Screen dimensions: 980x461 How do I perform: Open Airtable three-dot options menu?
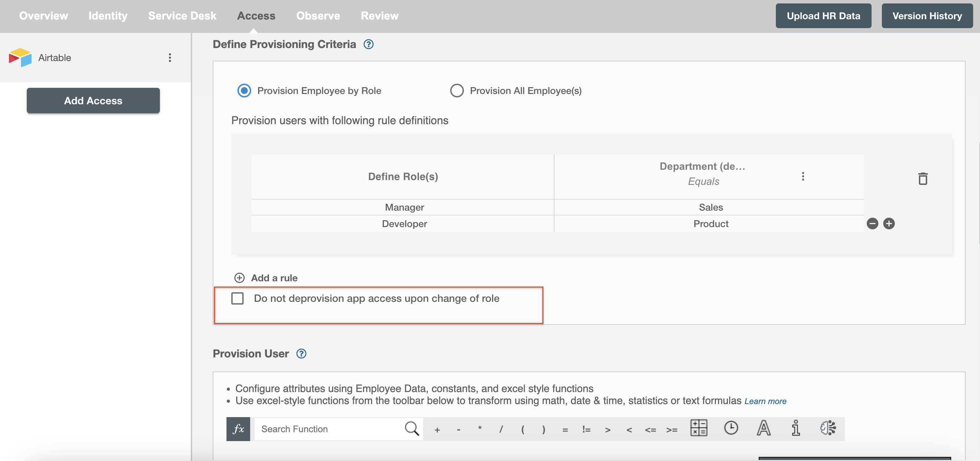tap(170, 57)
